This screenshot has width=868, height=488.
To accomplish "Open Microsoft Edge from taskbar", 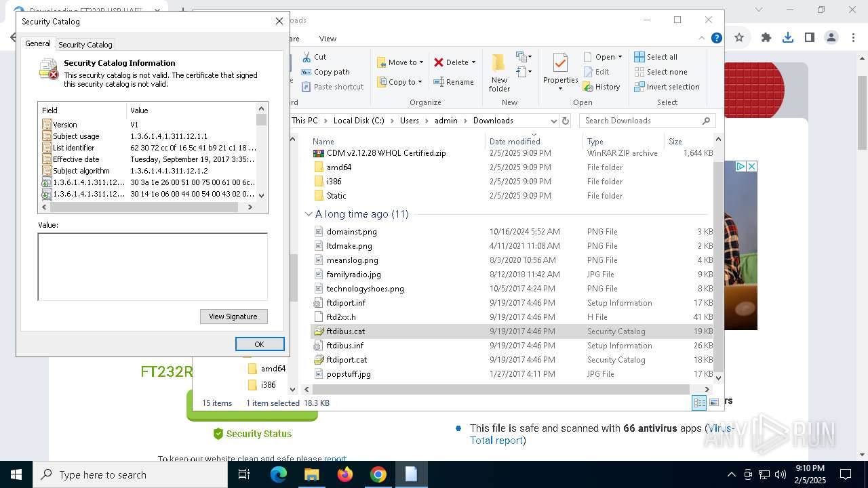I will [x=279, y=474].
